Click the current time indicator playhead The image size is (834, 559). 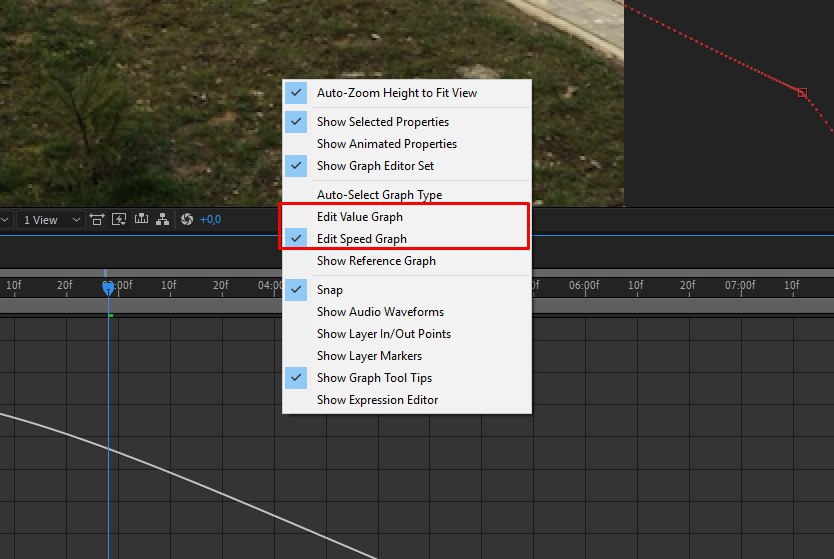[x=108, y=288]
